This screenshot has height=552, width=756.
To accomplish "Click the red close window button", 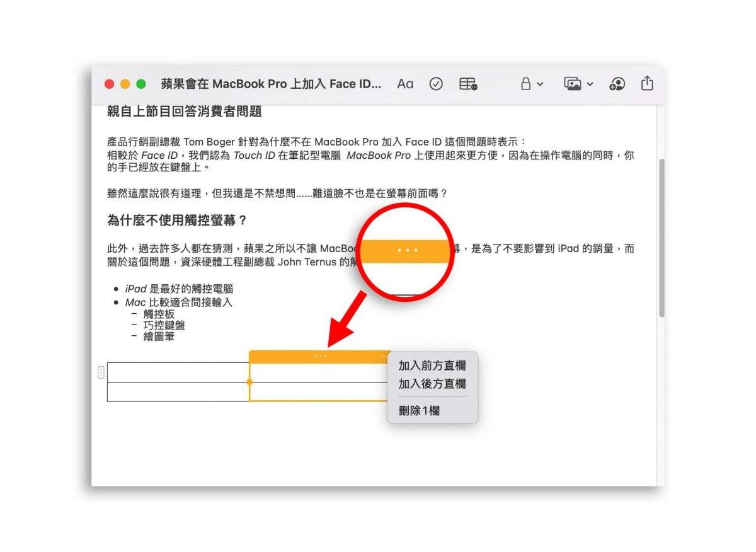I will [109, 84].
